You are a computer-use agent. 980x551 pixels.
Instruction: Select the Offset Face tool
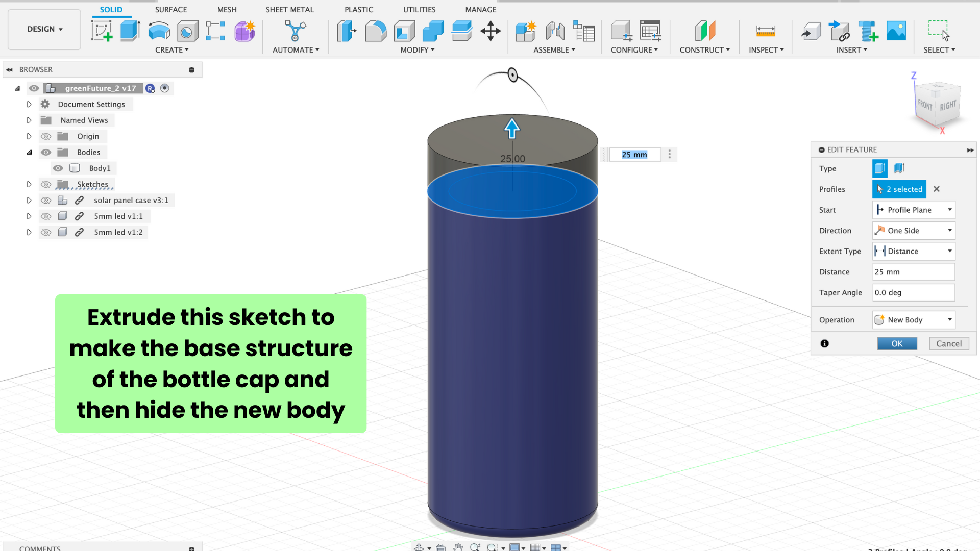pyautogui.click(x=462, y=31)
